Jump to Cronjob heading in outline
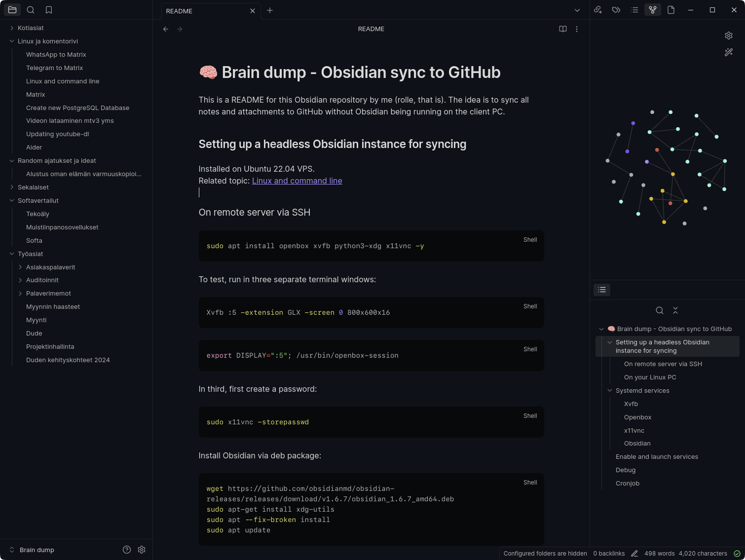 [628, 484]
